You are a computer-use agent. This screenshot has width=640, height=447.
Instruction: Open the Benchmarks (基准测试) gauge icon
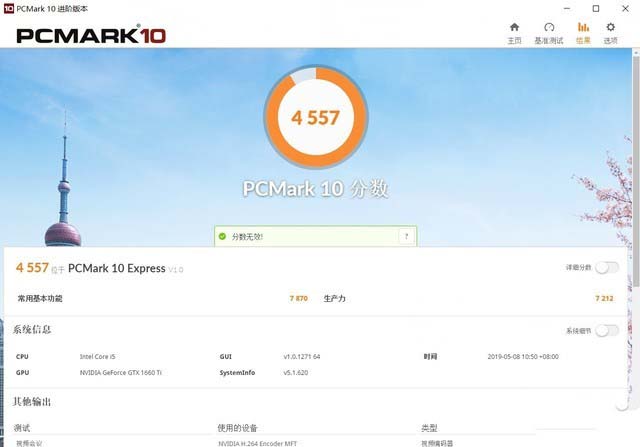[x=549, y=27]
